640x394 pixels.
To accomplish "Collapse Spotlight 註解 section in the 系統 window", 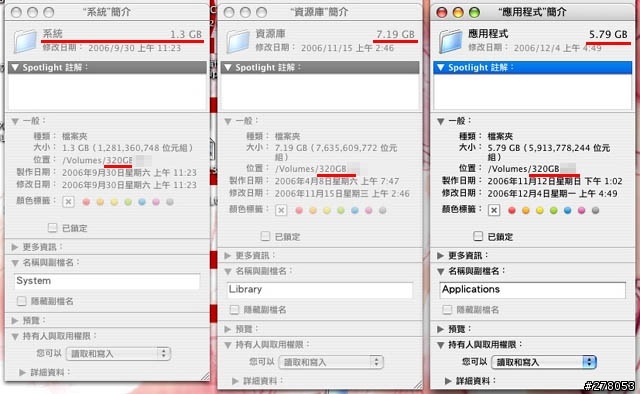I will click(15, 67).
